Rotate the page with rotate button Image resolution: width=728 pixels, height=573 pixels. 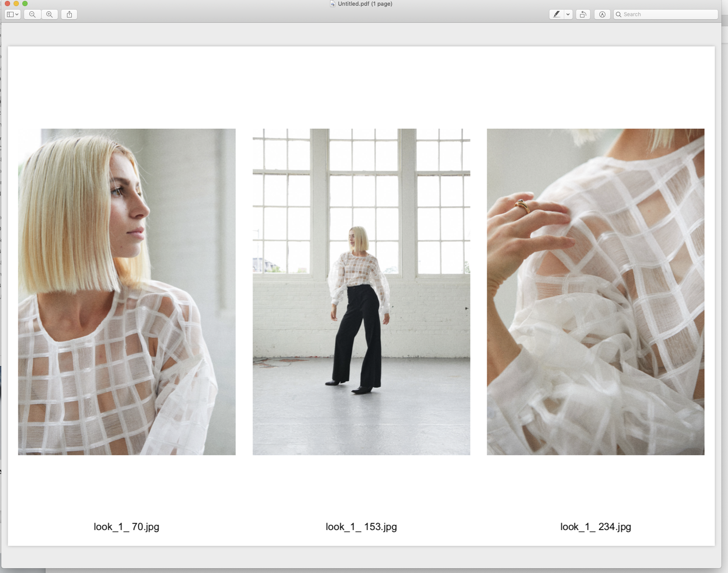click(x=583, y=14)
